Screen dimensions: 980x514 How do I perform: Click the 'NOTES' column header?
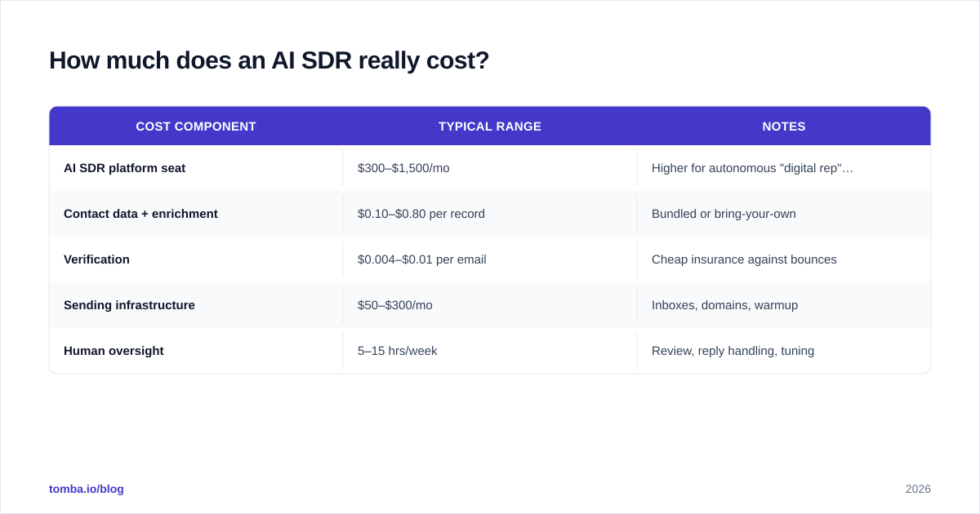pyautogui.click(x=784, y=126)
